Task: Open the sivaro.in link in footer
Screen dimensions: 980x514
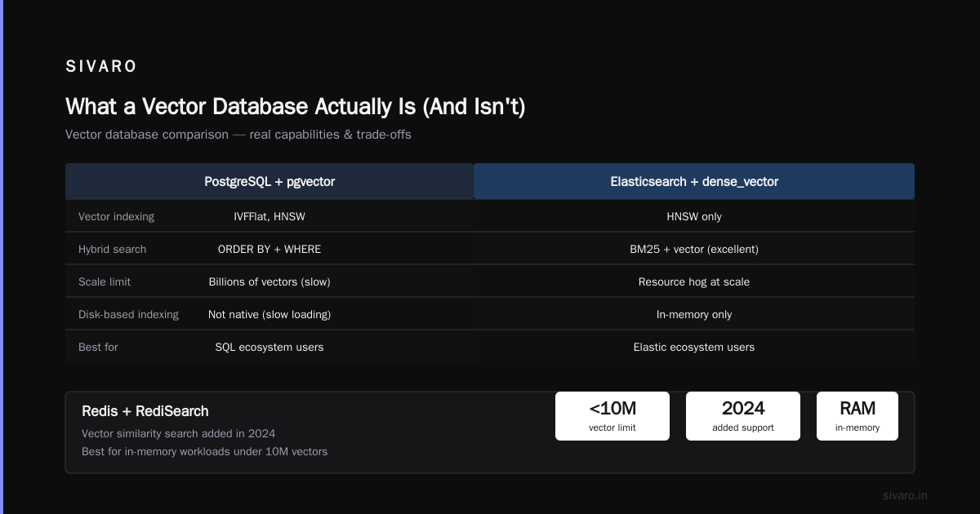Action: point(905,495)
